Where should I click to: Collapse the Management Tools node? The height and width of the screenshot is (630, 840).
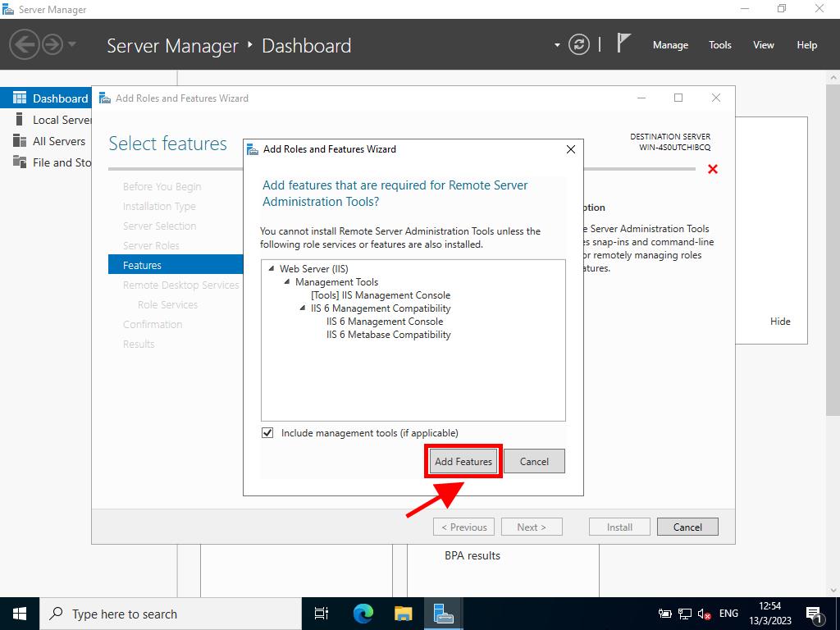click(x=287, y=282)
